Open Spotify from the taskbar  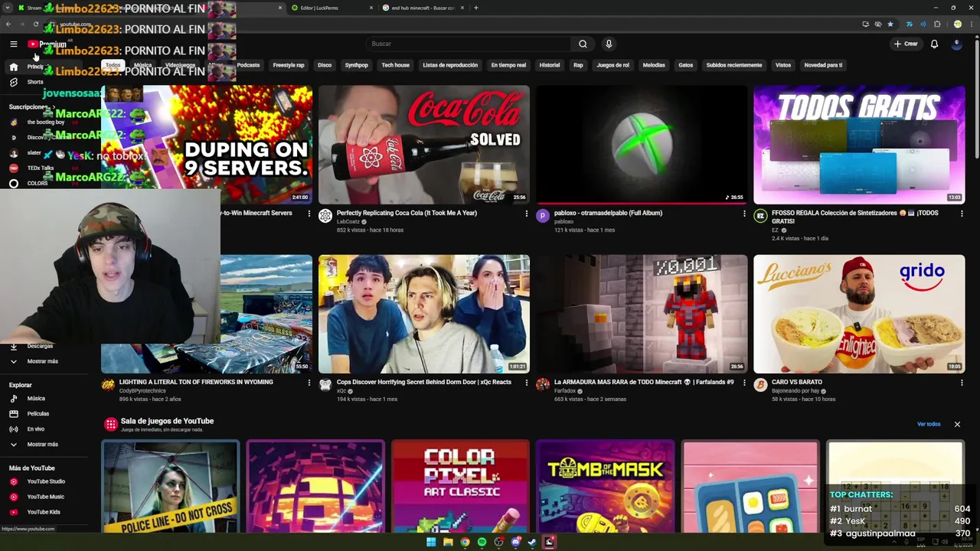pos(482,542)
